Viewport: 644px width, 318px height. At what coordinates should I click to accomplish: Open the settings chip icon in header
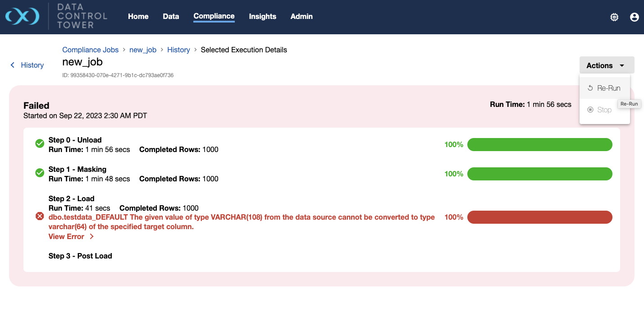[x=614, y=17]
